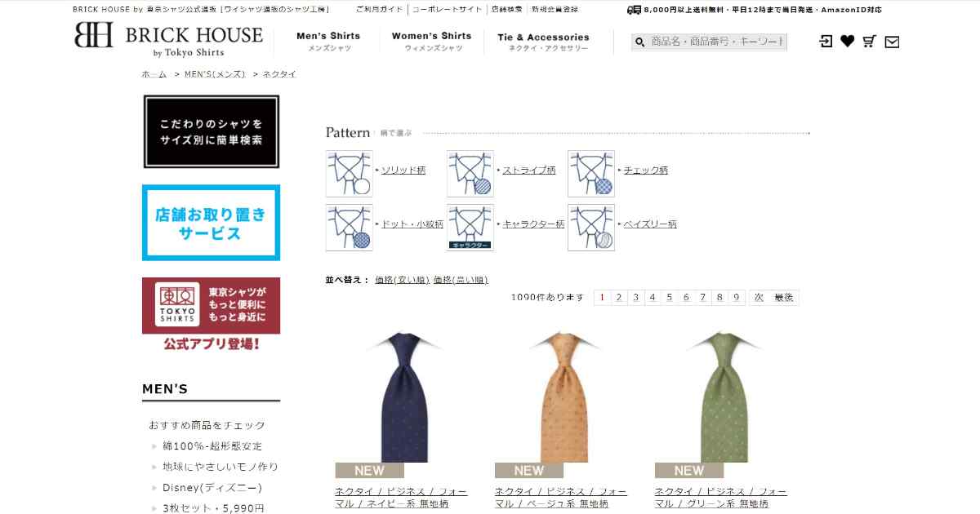Image resolution: width=980 pixels, height=514 pixels.
Task: Select the check pattern tie icon
Action: 591,173
